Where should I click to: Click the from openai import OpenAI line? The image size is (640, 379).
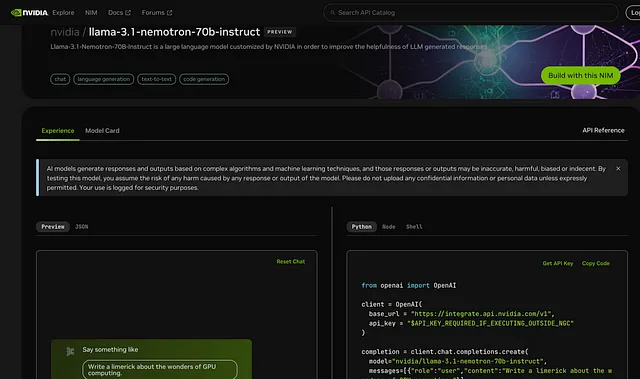[x=409, y=285]
